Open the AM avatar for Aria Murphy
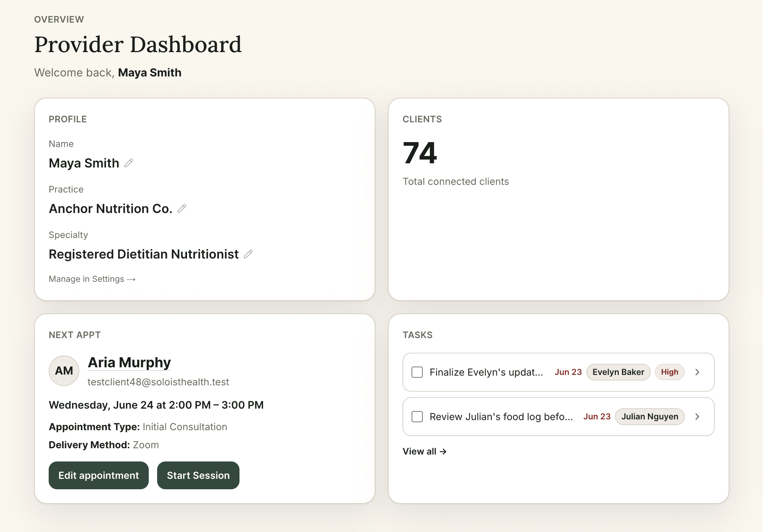Screen dimensions: 763x532 tap(64, 371)
